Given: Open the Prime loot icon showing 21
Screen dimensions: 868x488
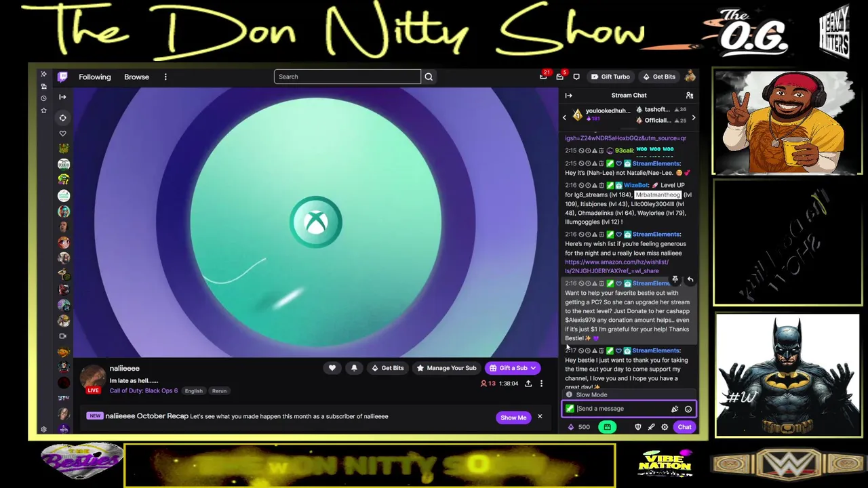Looking at the screenshot, I should 544,76.
